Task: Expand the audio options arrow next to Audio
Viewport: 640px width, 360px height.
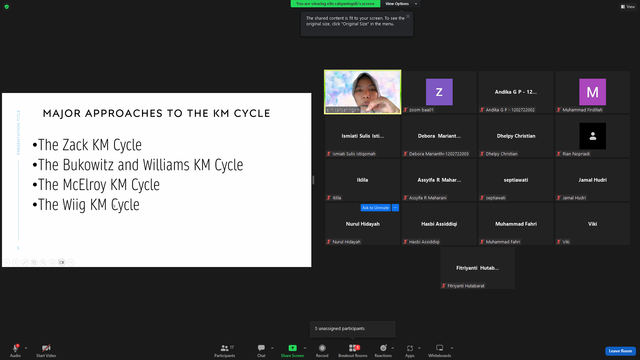Action: click(26, 348)
